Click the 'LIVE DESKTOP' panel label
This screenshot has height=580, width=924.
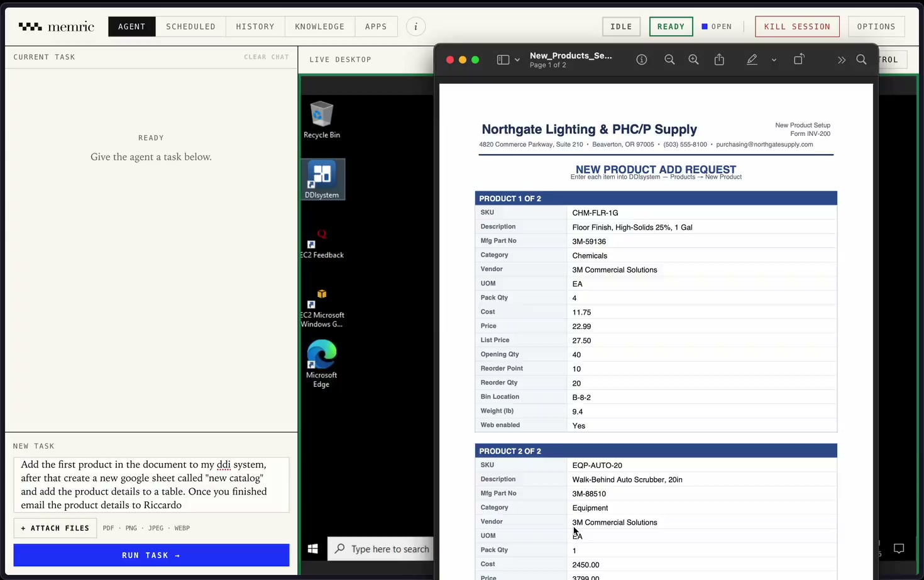[x=340, y=60]
